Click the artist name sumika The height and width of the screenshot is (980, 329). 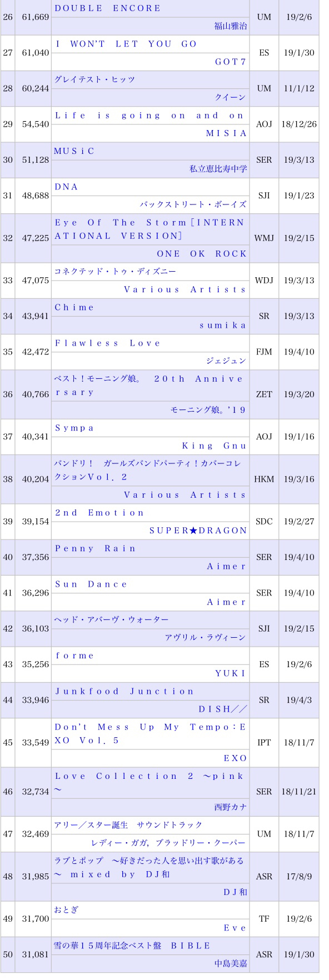(223, 325)
